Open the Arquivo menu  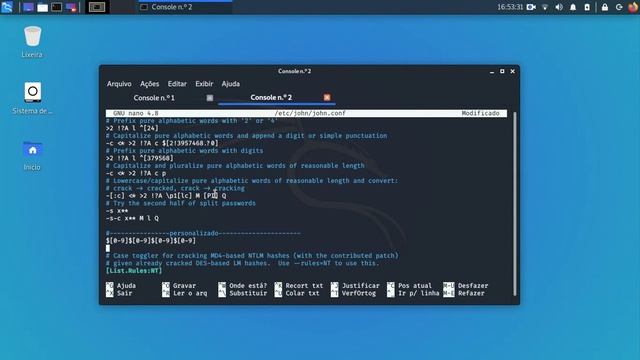pos(119,84)
